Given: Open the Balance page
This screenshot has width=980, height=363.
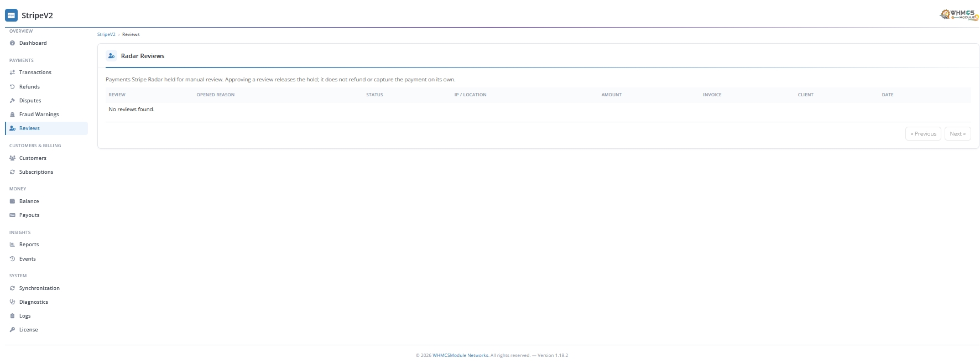Looking at the screenshot, I should coord(46,201).
